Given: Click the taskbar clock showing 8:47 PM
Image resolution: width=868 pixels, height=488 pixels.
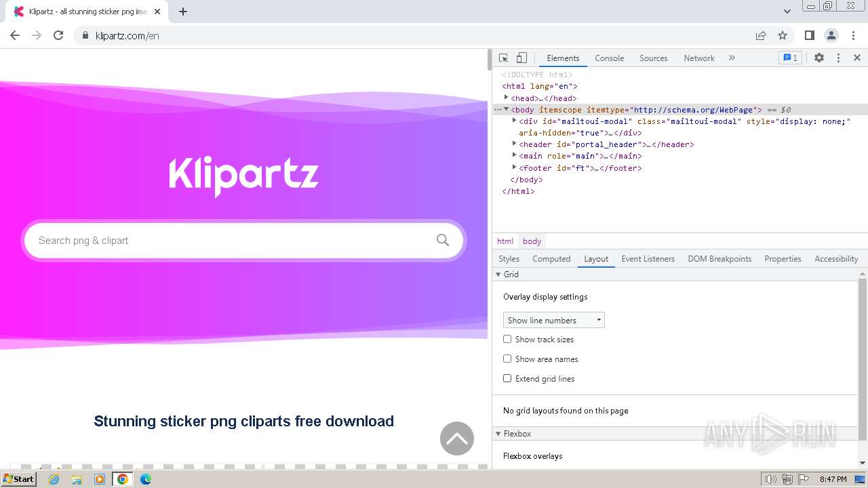Looking at the screenshot, I should (x=833, y=479).
